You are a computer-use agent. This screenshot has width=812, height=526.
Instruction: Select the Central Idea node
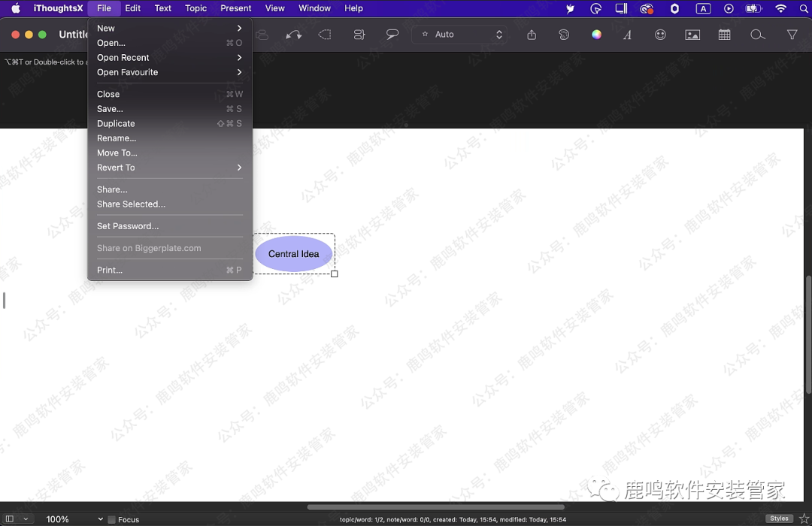(x=293, y=254)
